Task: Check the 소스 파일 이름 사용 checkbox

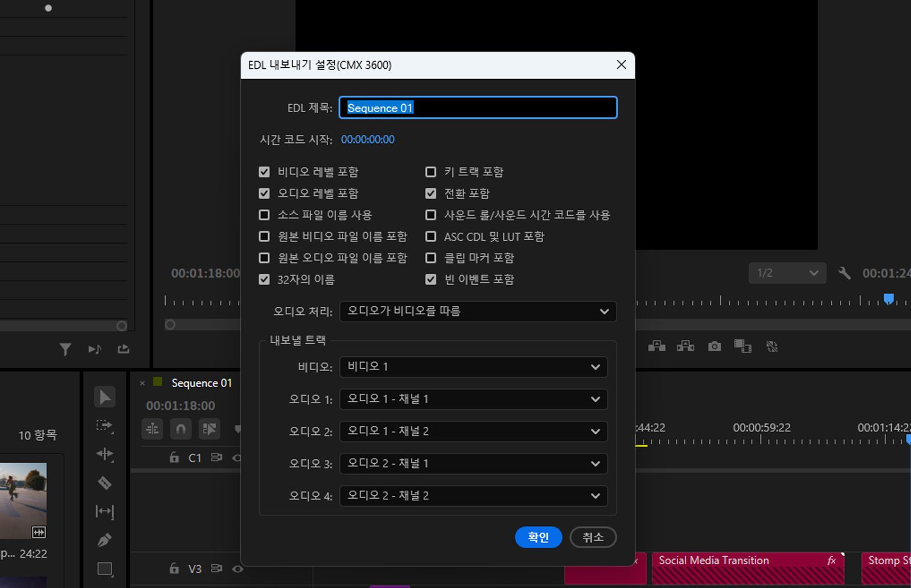Action: coord(264,215)
